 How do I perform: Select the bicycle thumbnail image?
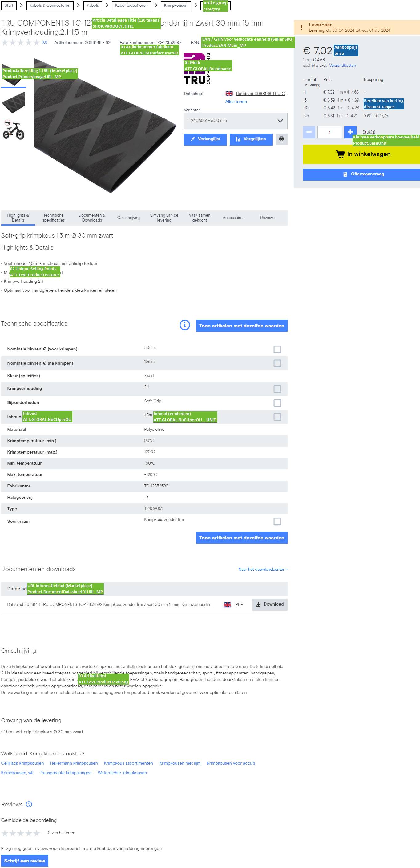point(14,130)
